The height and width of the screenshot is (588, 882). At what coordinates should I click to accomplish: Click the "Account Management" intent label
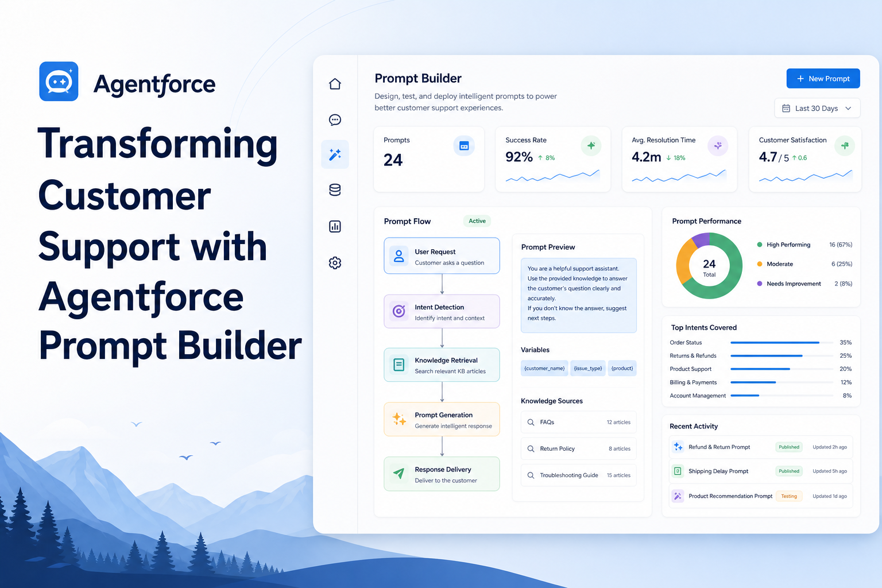[698, 396]
